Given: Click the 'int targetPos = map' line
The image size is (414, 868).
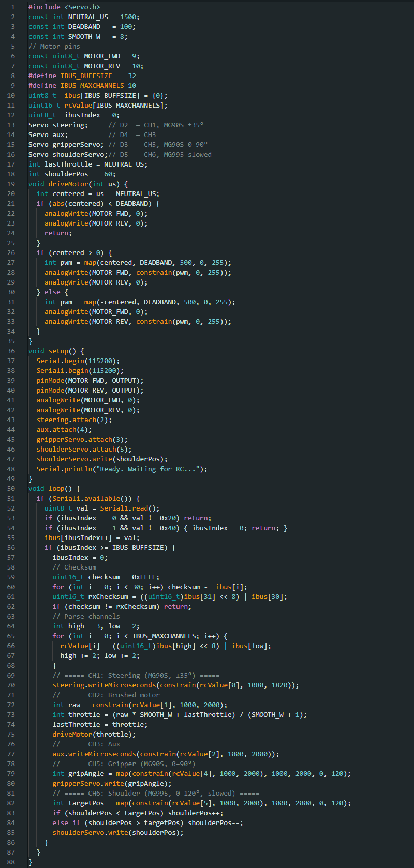Looking at the screenshot, I should tap(201, 803).
